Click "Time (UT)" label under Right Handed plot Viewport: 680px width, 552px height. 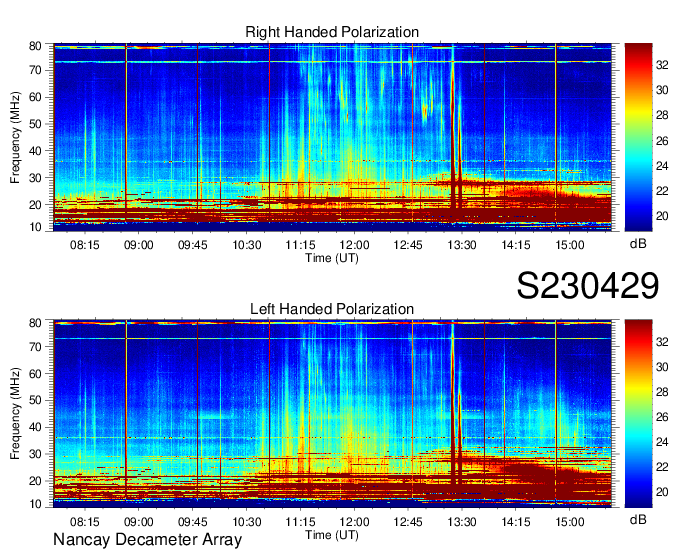pyautogui.click(x=332, y=258)
